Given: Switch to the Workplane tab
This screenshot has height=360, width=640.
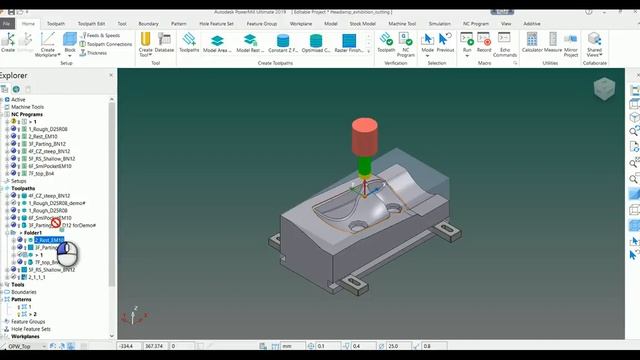Looking at the screenshot, I should click(301, 24).
